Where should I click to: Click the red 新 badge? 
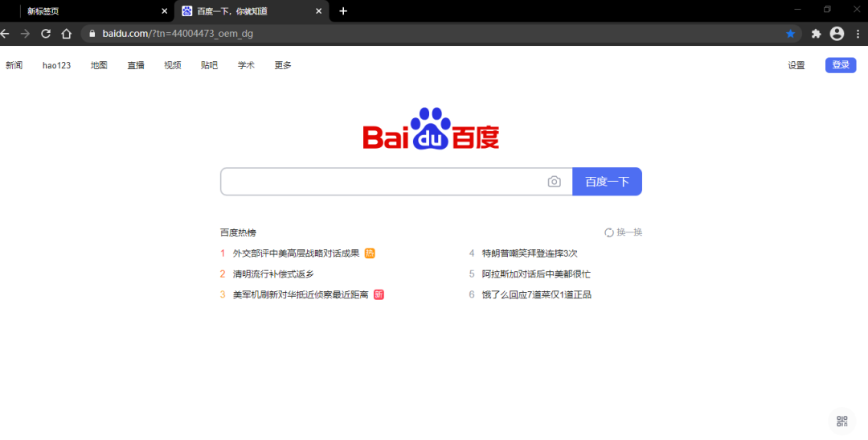click(x=379, y=294)
